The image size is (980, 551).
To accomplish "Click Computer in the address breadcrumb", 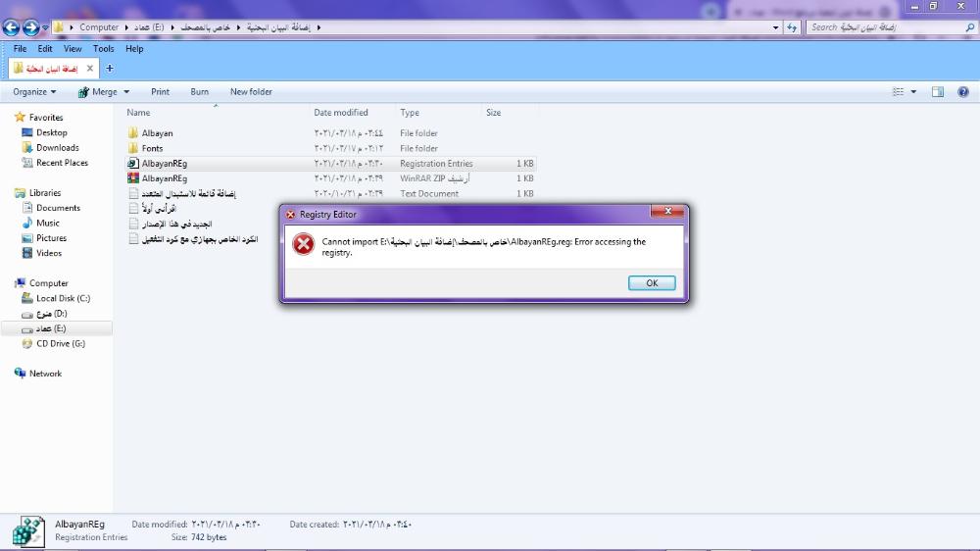I will [x=99, y=27].
